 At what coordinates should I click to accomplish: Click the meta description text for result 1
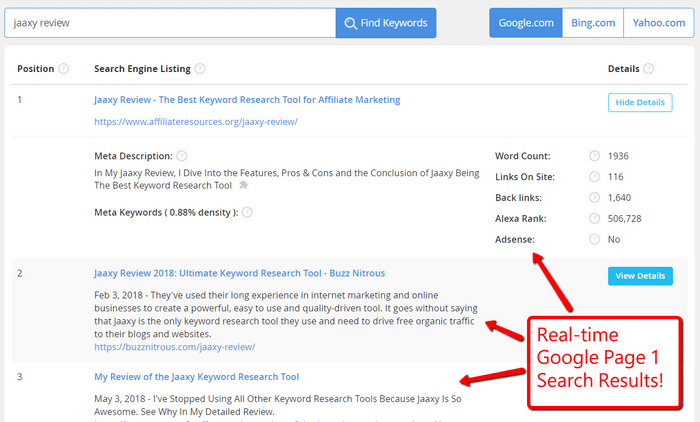287,179
